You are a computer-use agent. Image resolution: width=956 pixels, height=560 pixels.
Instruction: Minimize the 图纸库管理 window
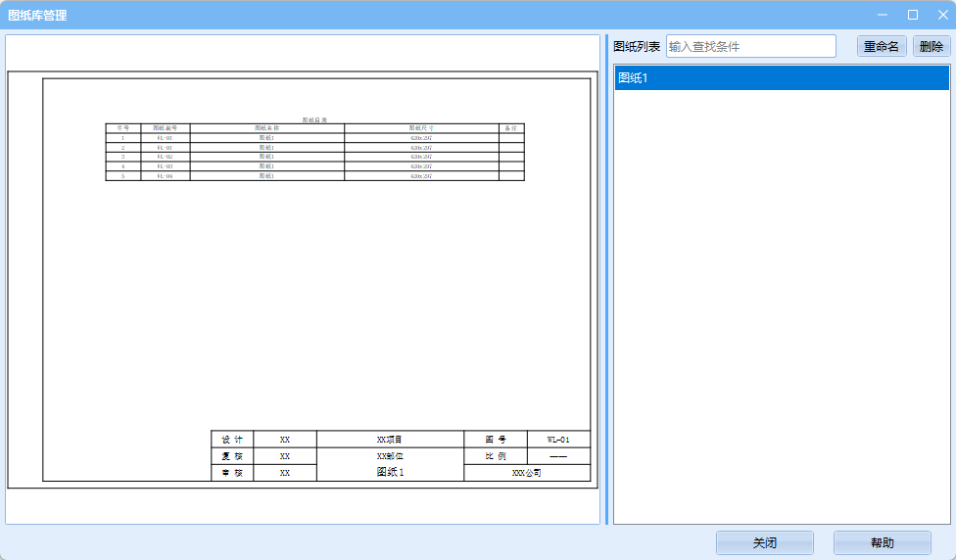(x=882, y=15)
